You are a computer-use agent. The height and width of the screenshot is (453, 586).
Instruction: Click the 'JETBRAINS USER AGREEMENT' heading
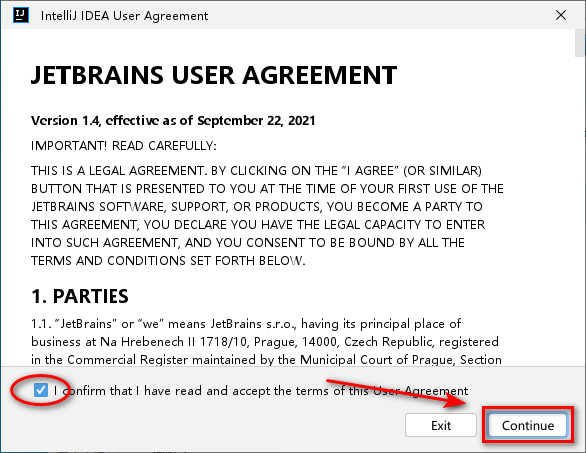click(x=214, y=75)
